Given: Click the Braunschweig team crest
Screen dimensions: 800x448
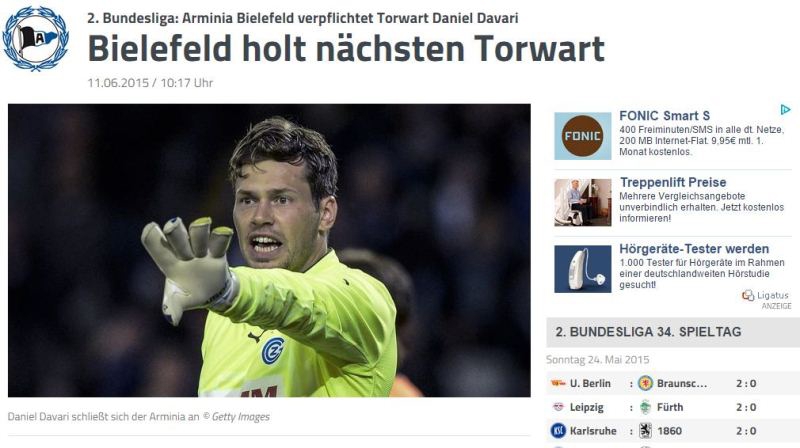Looking at the screenshot, I should pyautogui.click(x=645, y=383).
